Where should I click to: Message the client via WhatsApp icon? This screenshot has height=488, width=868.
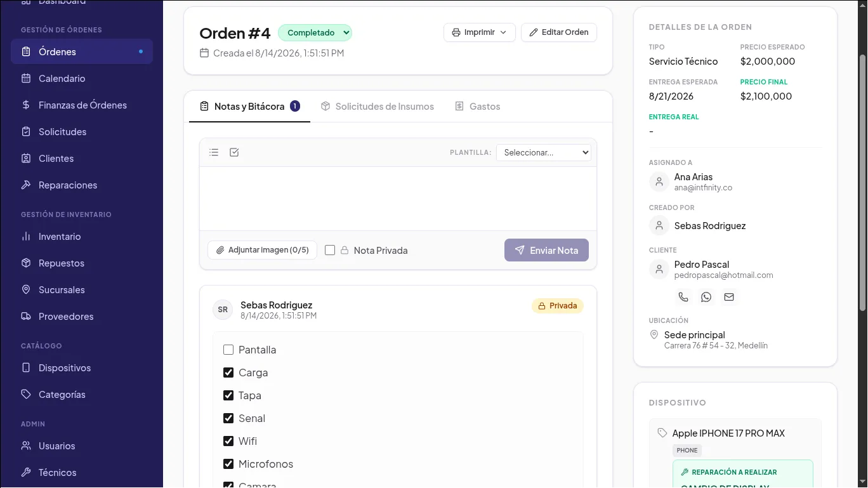[x=706, y=297]
